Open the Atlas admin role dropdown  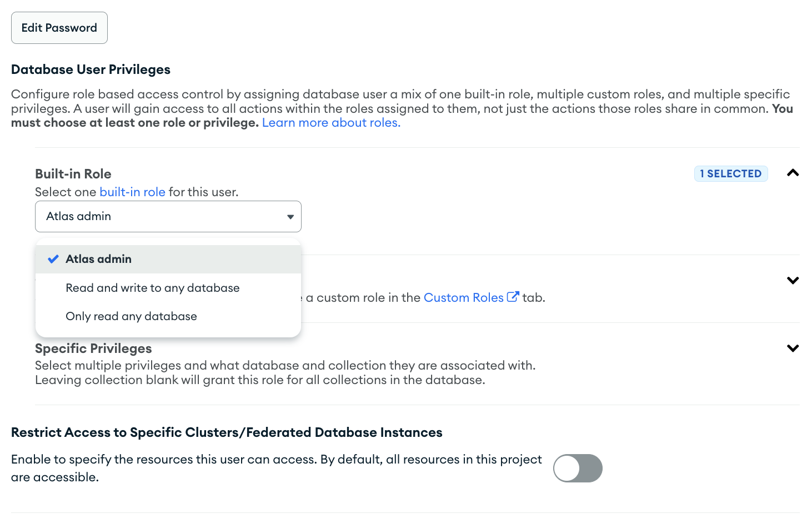point(161,217)
